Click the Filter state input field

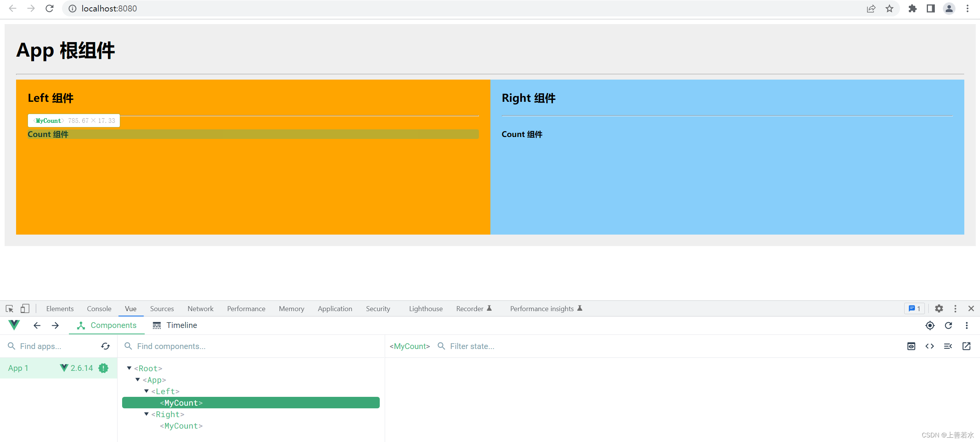[x=482, y=346]
